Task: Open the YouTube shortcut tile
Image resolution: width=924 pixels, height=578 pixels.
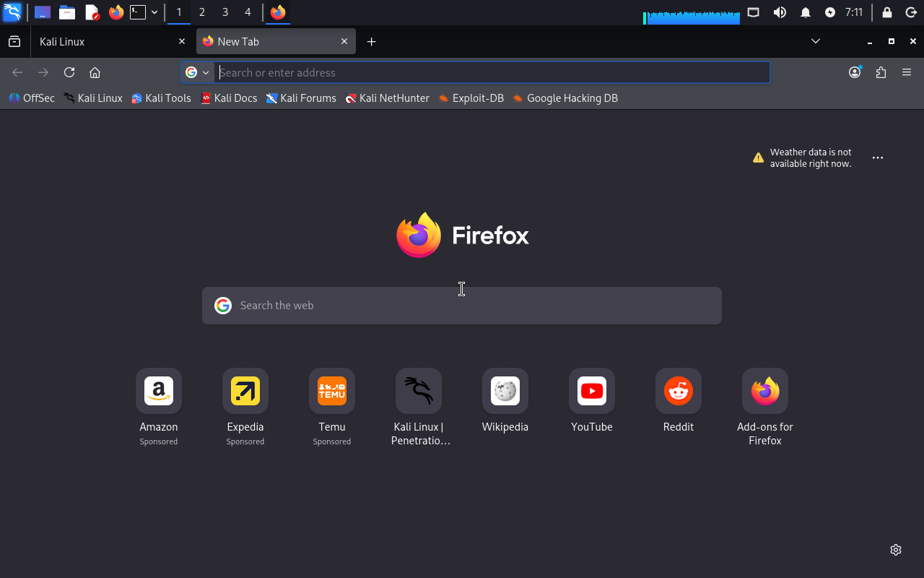Action: coord(591,392)
